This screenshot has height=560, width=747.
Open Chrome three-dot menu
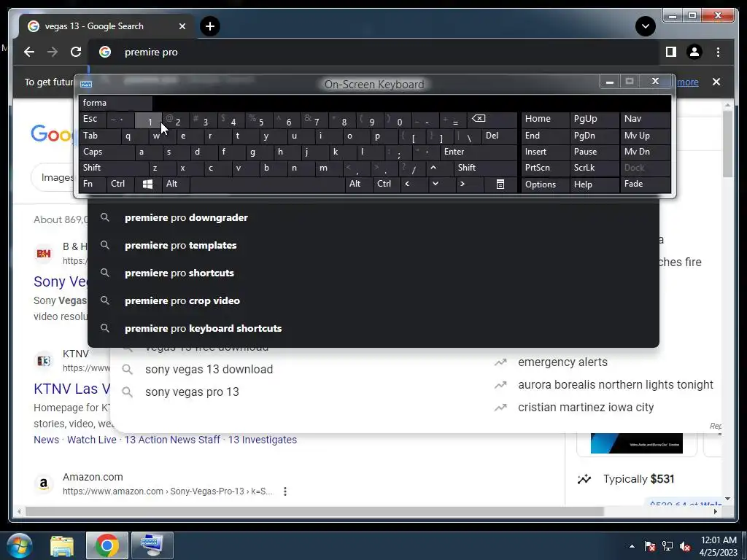click(718, 52)
